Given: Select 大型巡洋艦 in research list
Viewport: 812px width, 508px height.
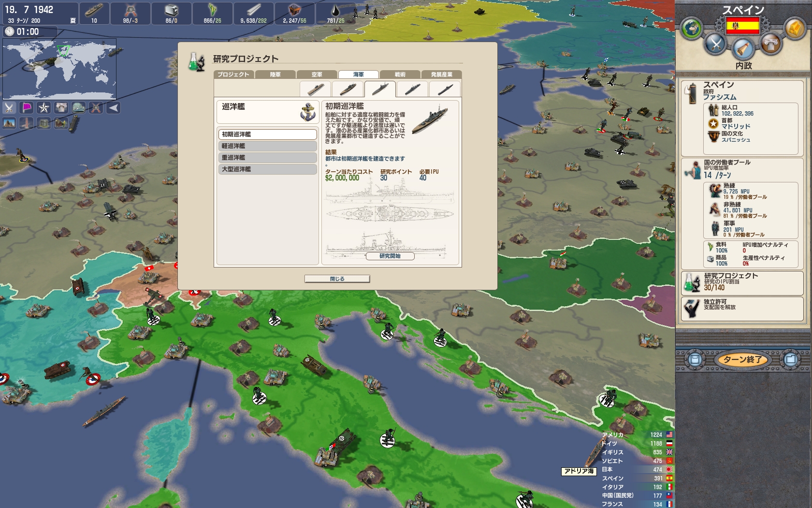Looking at the screenshot, I should [267, 169].
